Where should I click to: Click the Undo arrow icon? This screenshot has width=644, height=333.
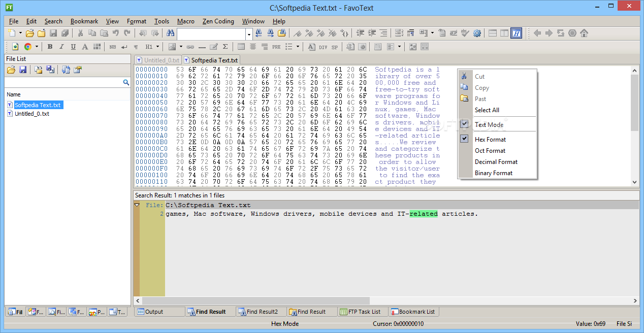(x=116, y=33)
